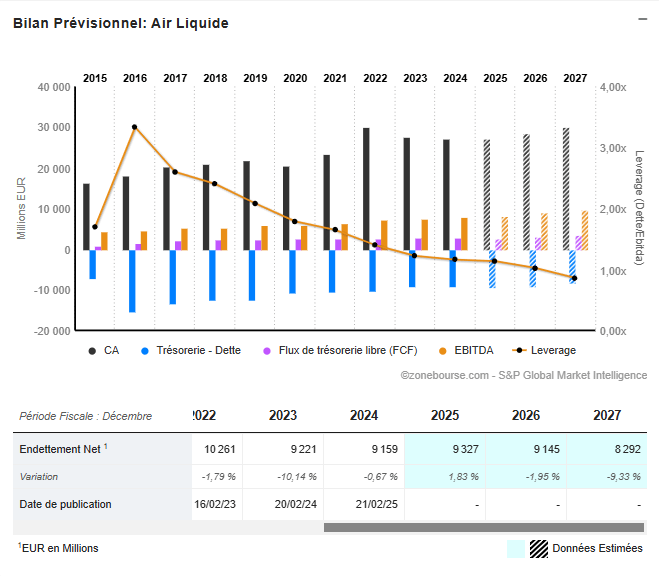Click the Endettement Net value 9 159

coord(385,449)
